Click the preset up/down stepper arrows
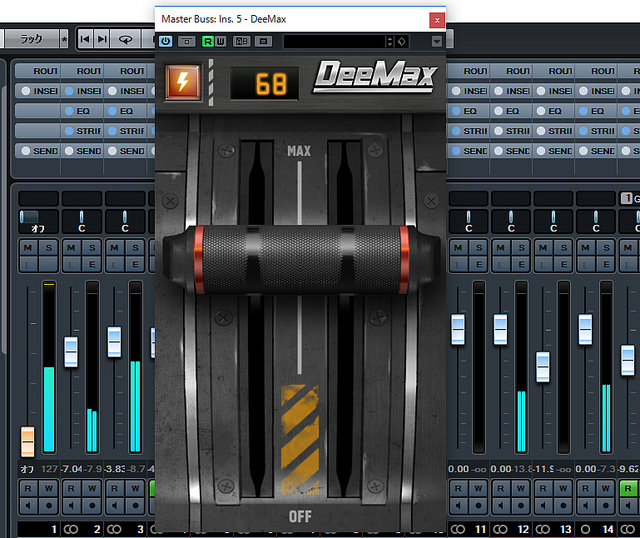Screen dimensions: 640x538 (389, 41)
